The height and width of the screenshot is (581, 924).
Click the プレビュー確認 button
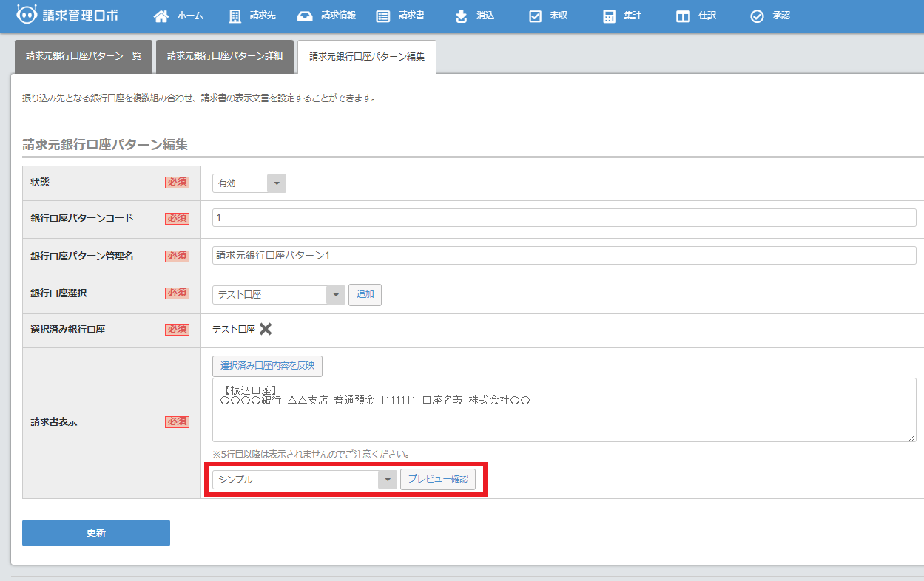click(438, 479)
